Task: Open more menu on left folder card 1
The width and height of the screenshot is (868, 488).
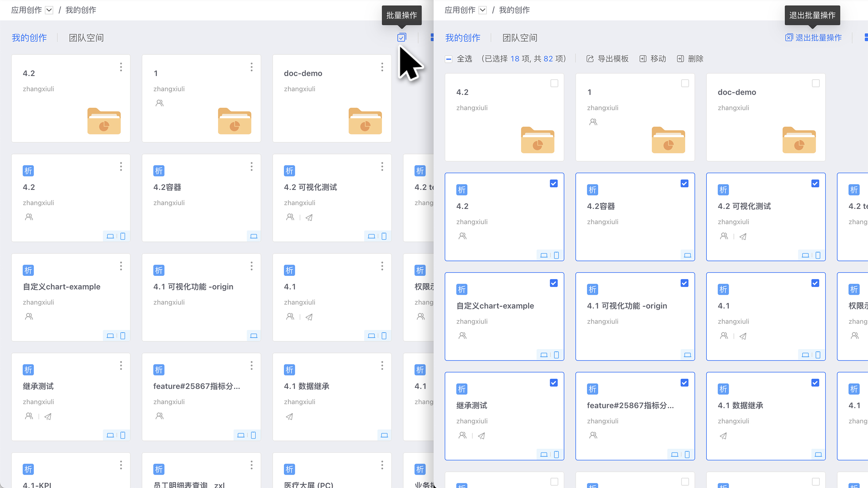Action: click(x=252, y=67)
